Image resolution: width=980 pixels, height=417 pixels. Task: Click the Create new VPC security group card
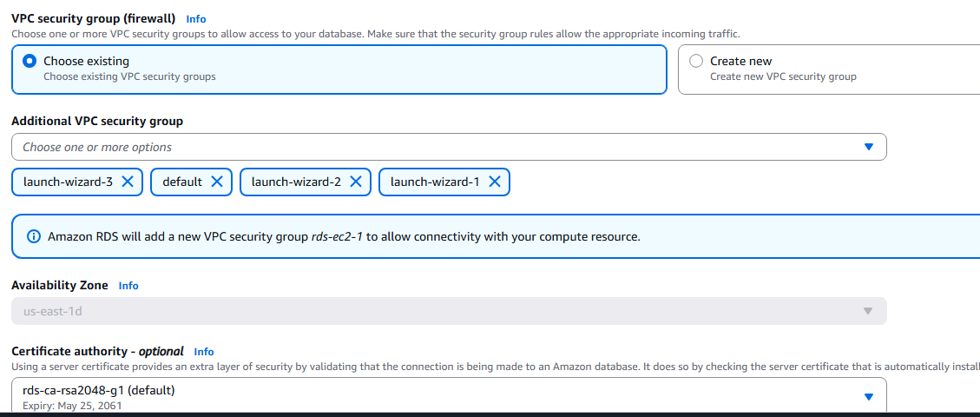click(x=829, y=69)
